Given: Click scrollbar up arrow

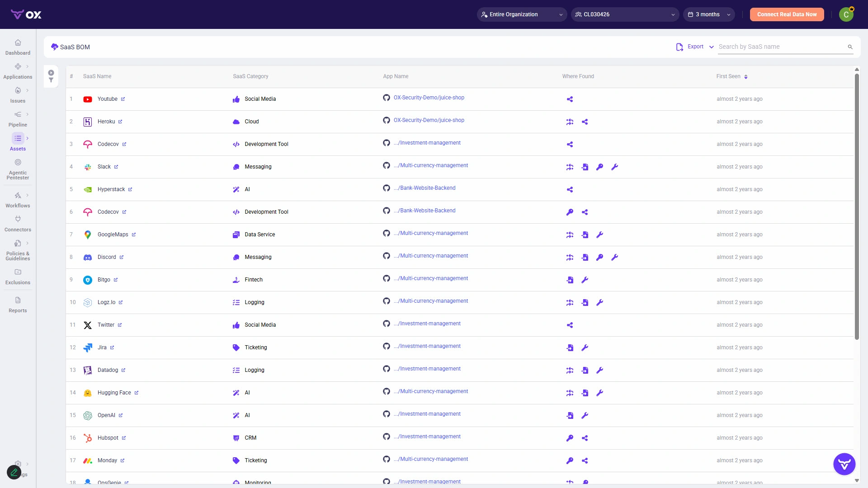Looking at the screenshot, I should pos(857,70).
